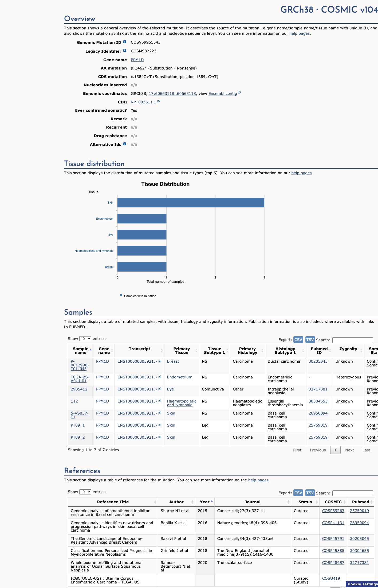
Task: Toggle Samples with mutation legend entry
Action: (x=138, y=296)
